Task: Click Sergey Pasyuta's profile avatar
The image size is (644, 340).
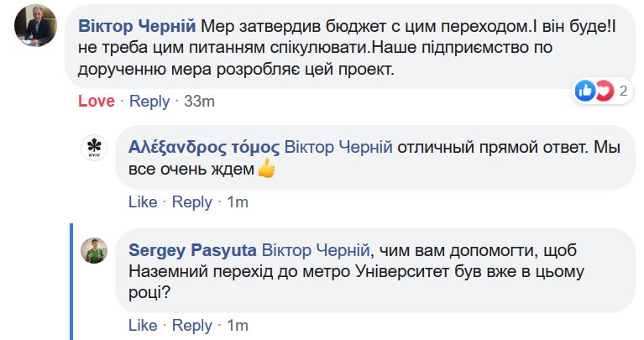Action: pyautogui.click(x=93, y=250)
